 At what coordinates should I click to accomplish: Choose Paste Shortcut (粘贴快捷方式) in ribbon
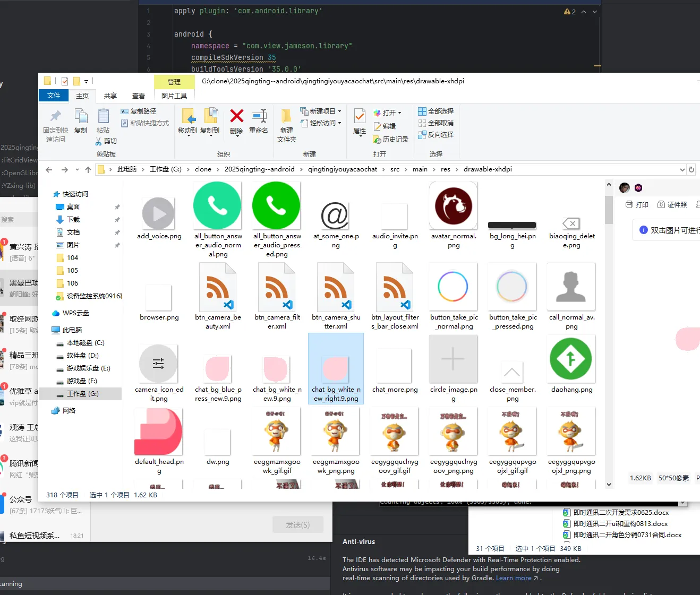(x=145, y=123)
